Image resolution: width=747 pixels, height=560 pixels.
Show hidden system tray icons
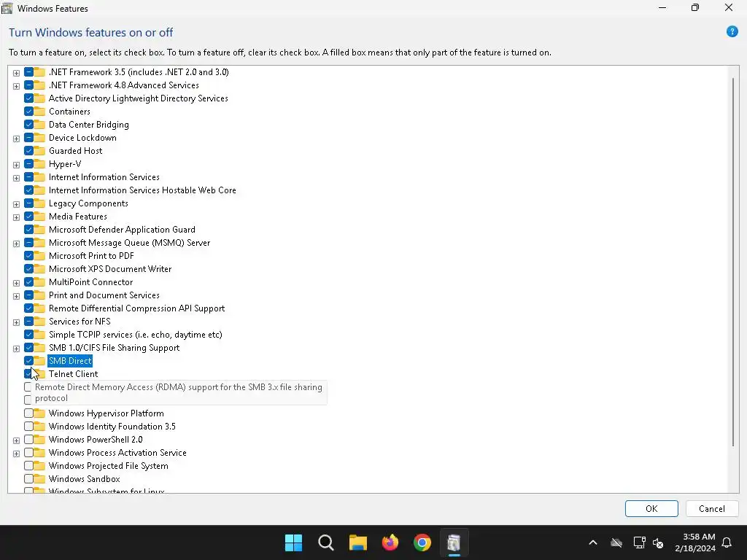point(592,542)
